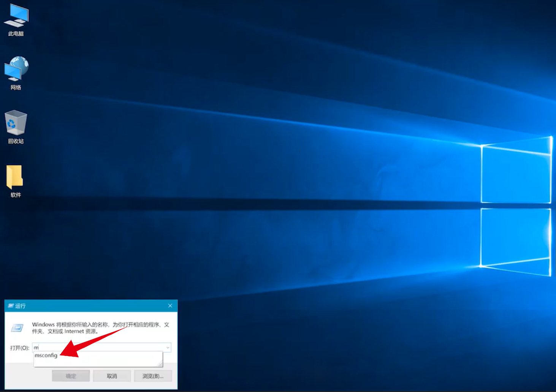Screen dimensions: 556x392
Task: Click the large Run program icon beside description
Action: [17, 328]
